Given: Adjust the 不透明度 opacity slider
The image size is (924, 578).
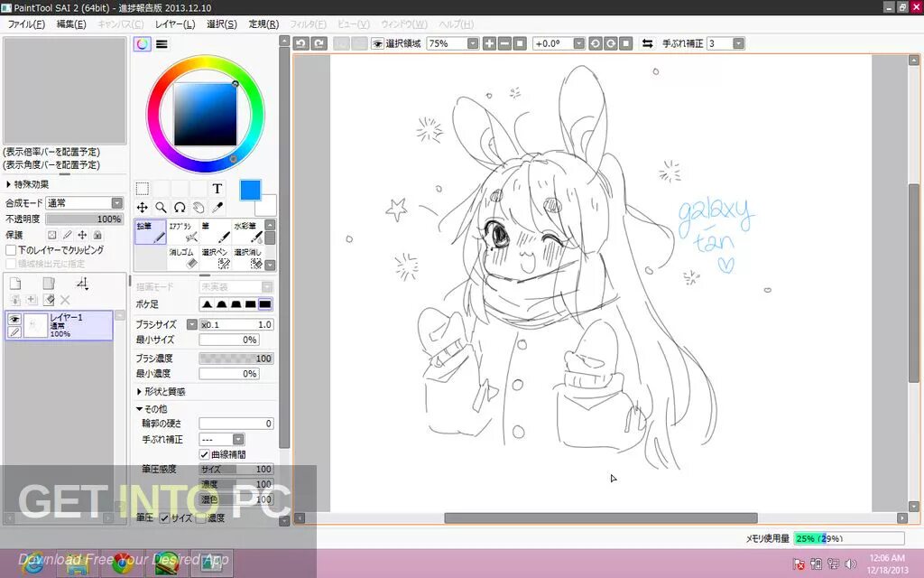Looking at the screenshot, I should coord(84,219).
